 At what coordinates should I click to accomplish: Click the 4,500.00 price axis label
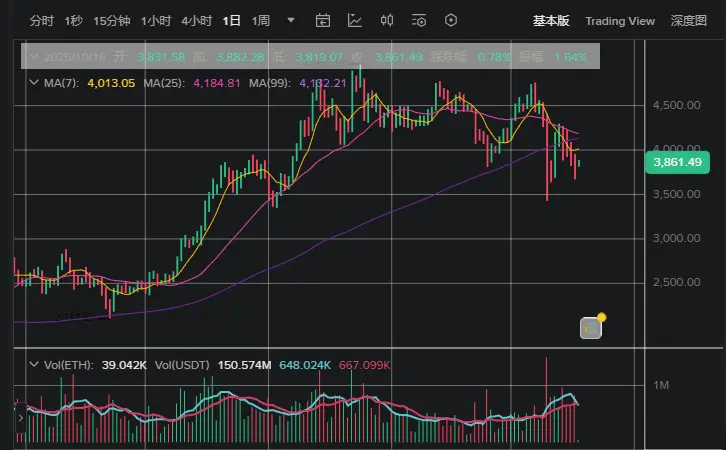click(676, 105)
